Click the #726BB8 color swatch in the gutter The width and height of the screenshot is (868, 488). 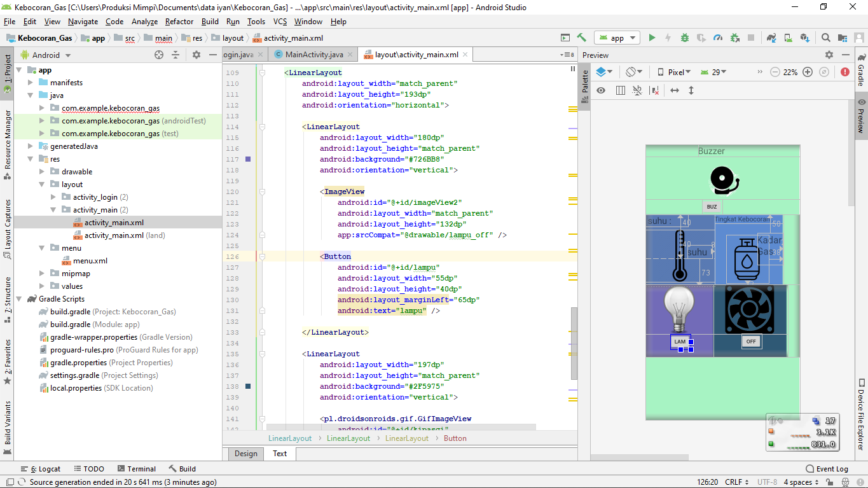pos(248,159)
